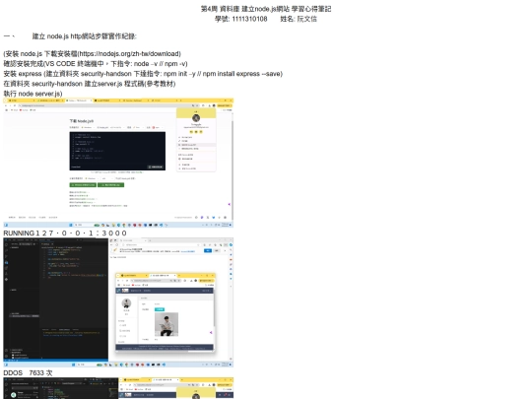The width and height of the screenshot is (532, 399).
Task: Open the VS Code and browser screenshot
Action: coord(118,302)
